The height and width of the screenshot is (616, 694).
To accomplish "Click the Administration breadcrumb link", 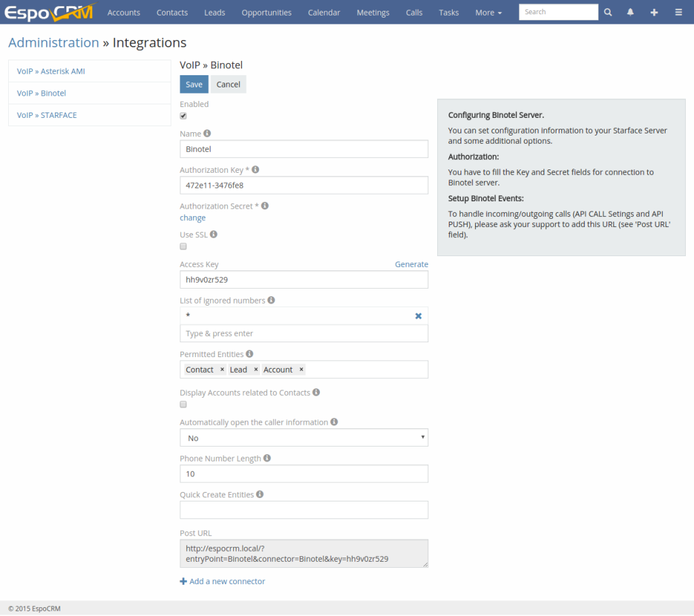I will (x=54, y=43).
